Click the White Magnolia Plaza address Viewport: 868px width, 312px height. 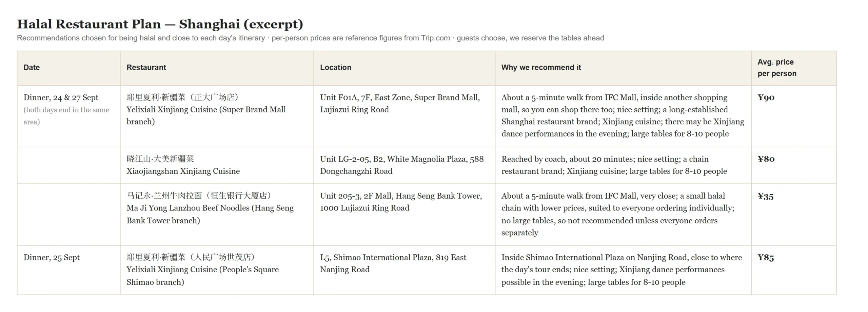[402, 165]
